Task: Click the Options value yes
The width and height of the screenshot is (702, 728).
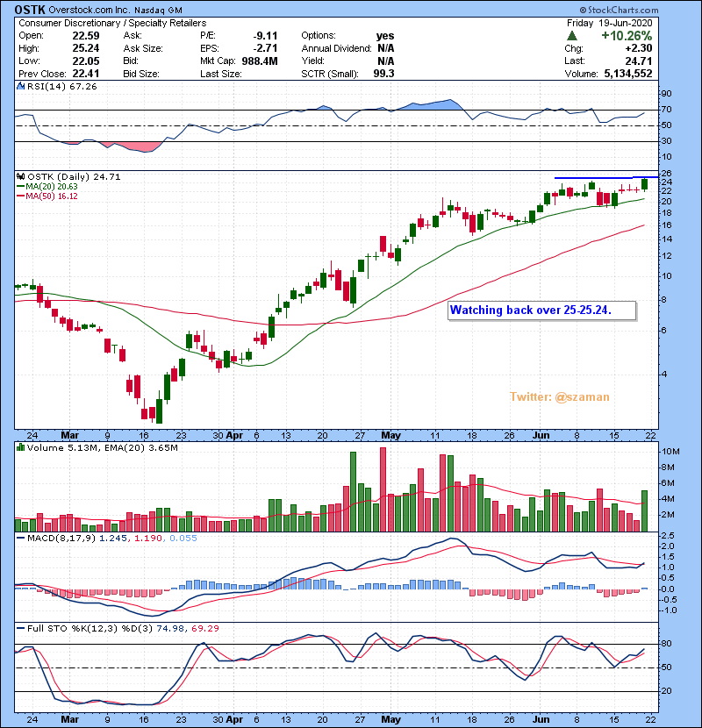Action: coord(385,36)
